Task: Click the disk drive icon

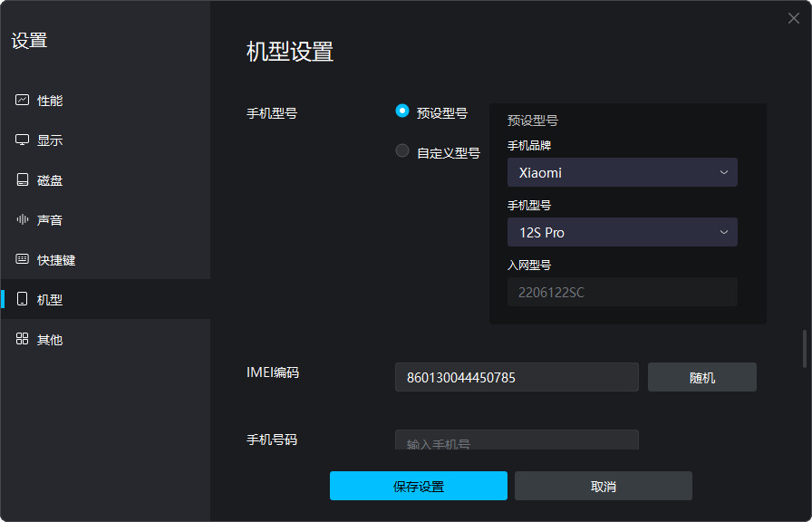Action: click(x=23, y=180)
